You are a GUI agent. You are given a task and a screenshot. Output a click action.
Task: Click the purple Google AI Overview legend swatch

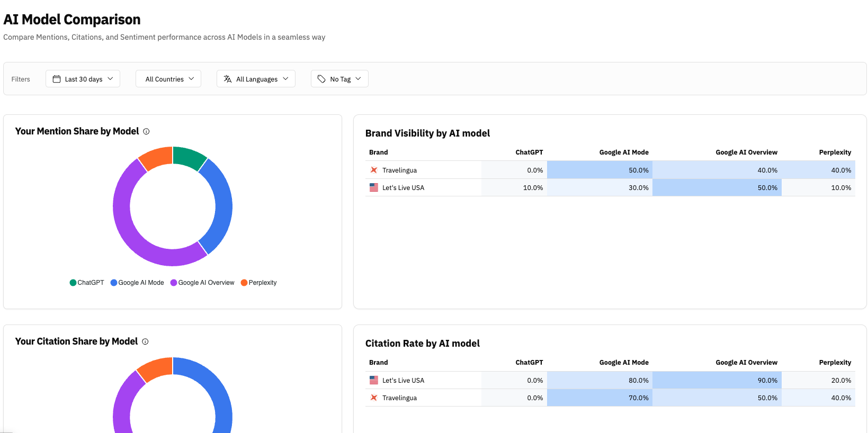coord(174,283)
